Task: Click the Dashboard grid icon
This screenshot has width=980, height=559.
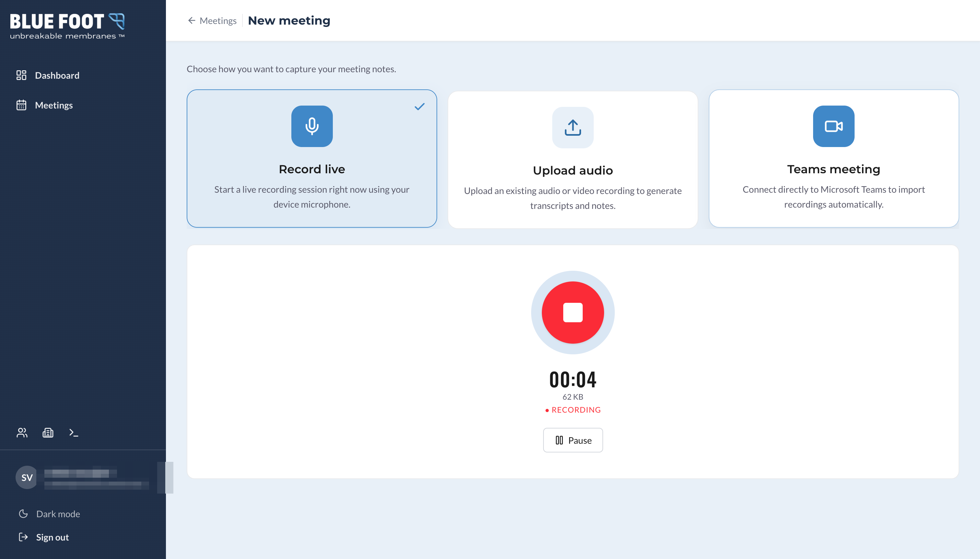Action: click(21, 75)
